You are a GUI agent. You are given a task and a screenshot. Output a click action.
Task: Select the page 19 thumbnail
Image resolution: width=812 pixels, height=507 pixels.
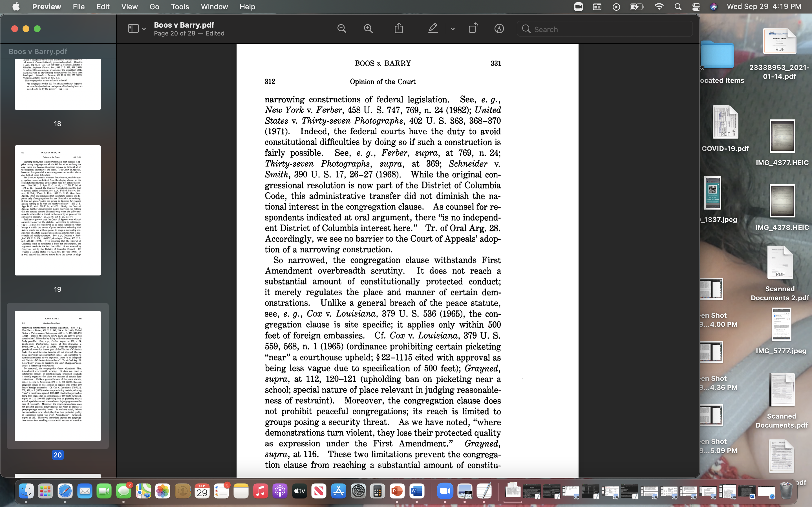58,210
